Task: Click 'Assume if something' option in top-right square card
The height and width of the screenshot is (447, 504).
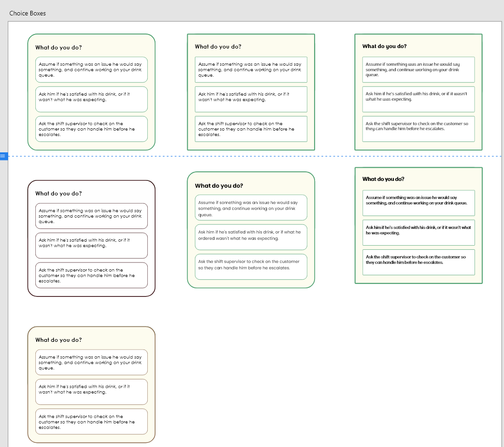Action: click(418, 70)
